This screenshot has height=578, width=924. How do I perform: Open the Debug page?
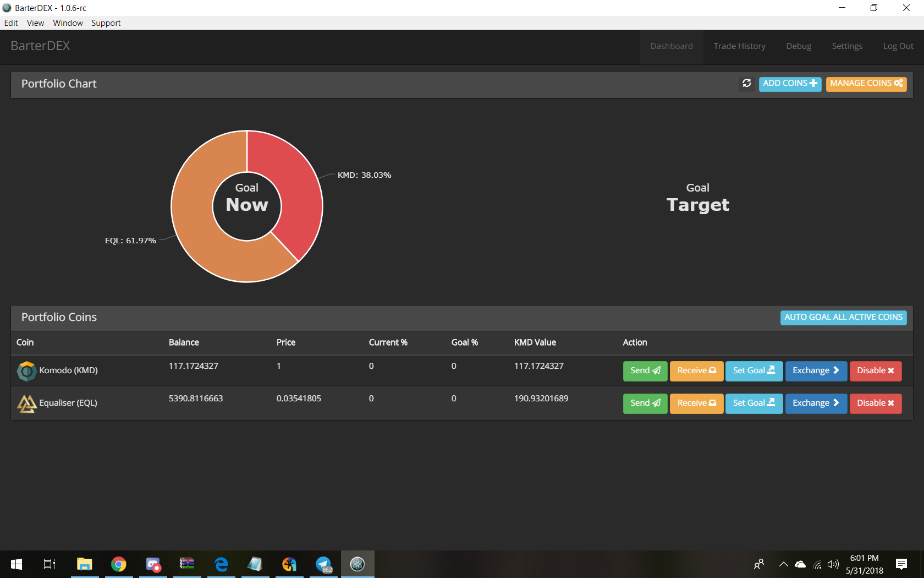point(799,47)
